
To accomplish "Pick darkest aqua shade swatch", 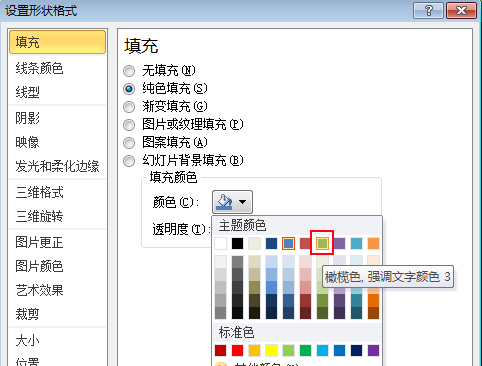I will [x=356, y=313].
